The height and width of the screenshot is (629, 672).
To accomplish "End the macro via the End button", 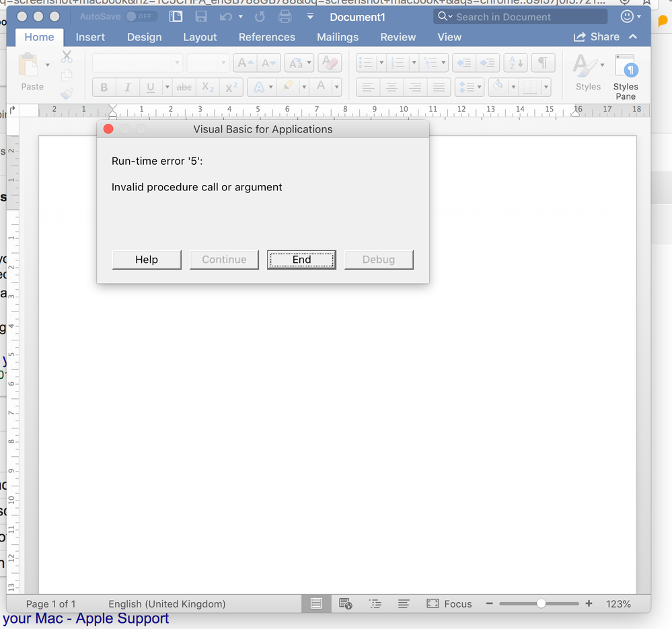I will pyautogui.click(x=301, y=259).
